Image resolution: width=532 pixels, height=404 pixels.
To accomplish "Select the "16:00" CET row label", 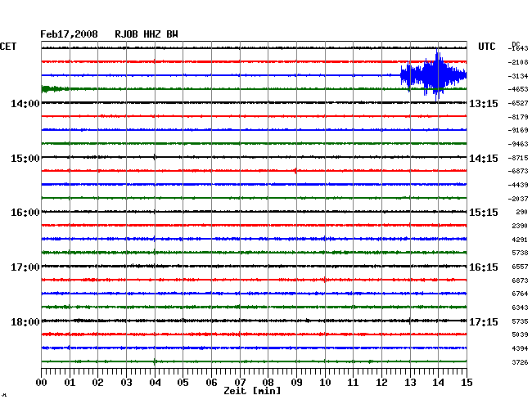I will click(25, 213).
